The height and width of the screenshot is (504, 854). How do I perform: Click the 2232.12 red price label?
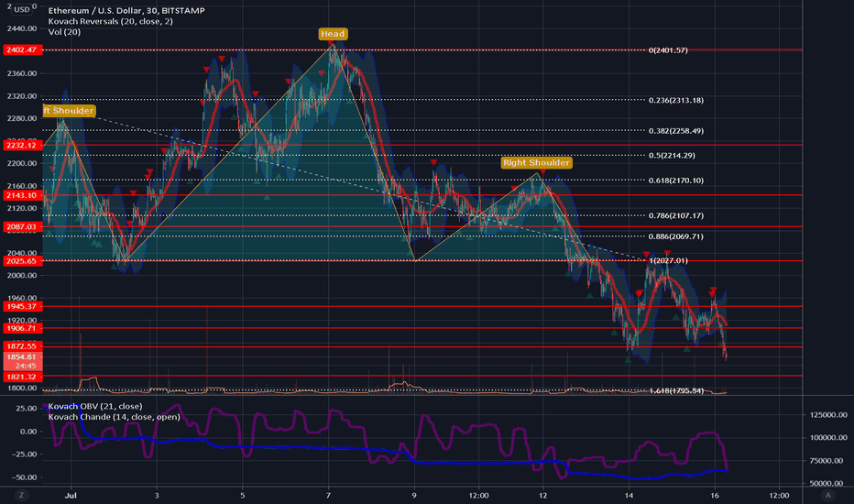pos(21,145)
